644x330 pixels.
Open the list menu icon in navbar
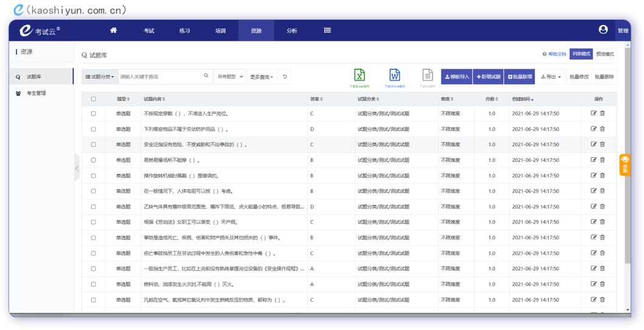tap(327, 30)
